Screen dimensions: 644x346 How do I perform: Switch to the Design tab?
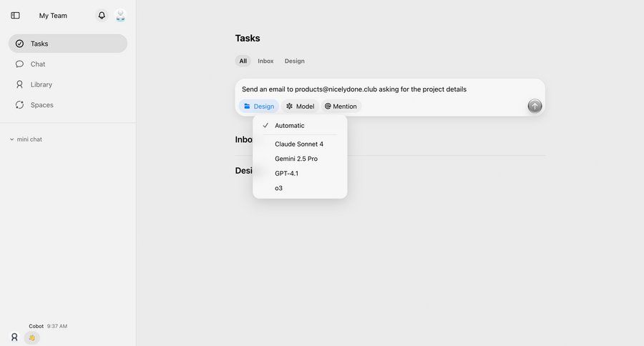click(x=295, y=61)
